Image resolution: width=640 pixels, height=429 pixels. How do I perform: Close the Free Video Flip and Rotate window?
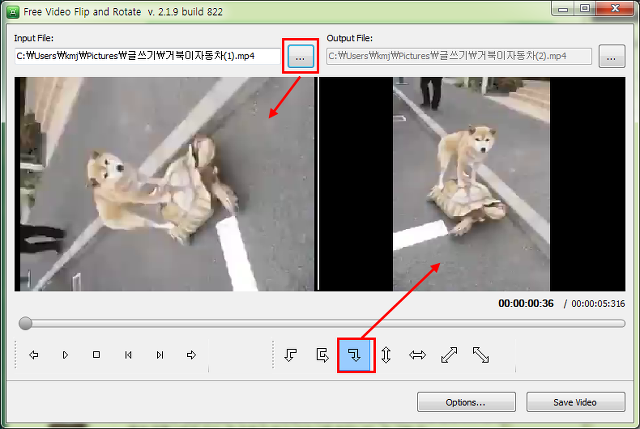[x=616, y=9]
